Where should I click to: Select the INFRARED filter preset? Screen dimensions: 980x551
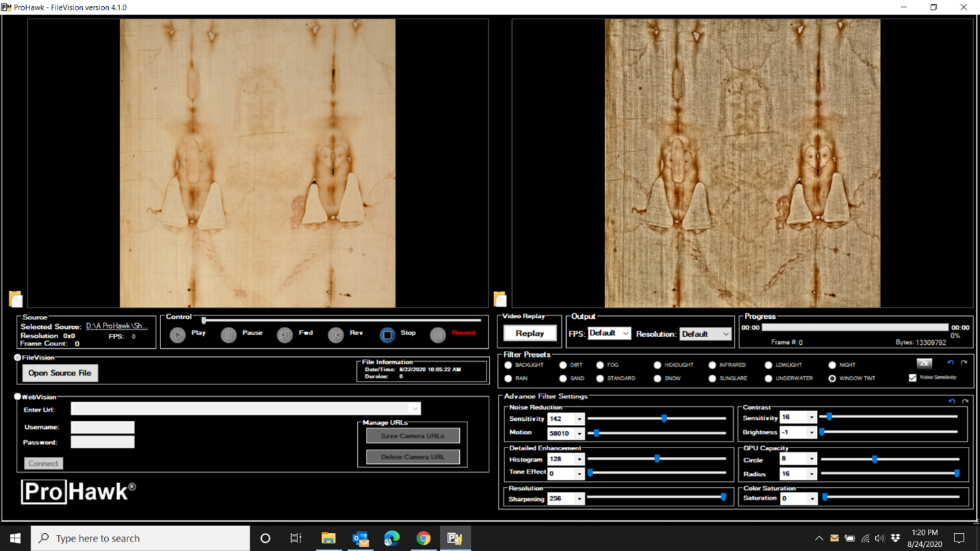click(x=712, y=365)
